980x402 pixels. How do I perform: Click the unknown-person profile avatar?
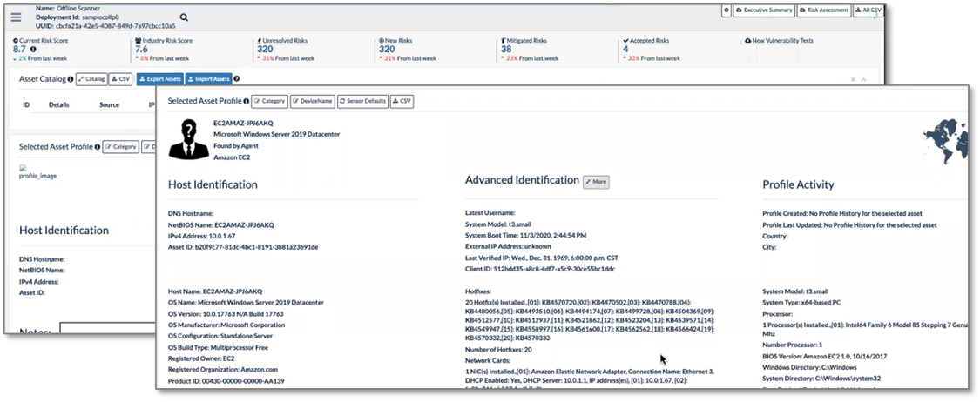tap(189, 139)
